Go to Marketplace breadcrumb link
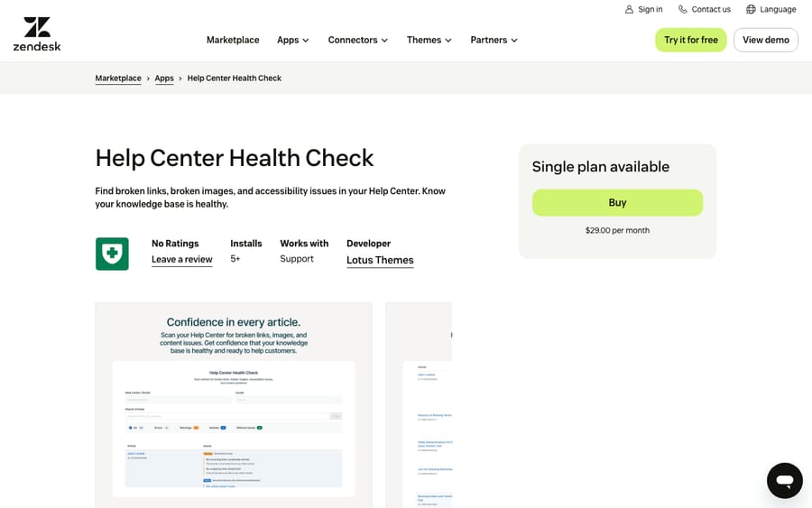The height and width of the screenshot is (508, 812). click(118, 79)
